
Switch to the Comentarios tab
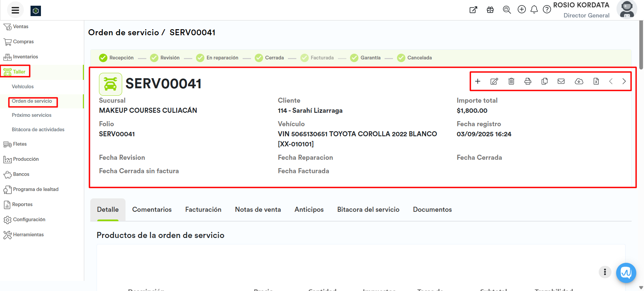152,209
